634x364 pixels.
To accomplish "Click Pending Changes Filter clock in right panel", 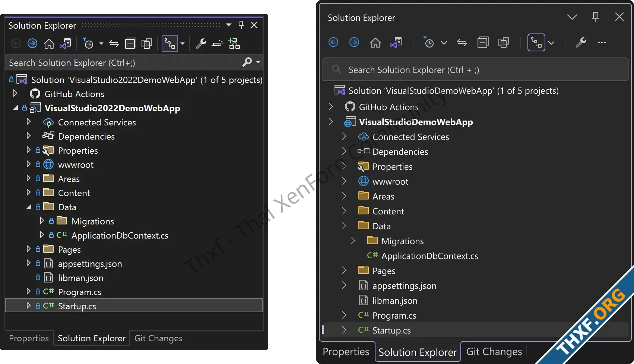I will point(428,42).
